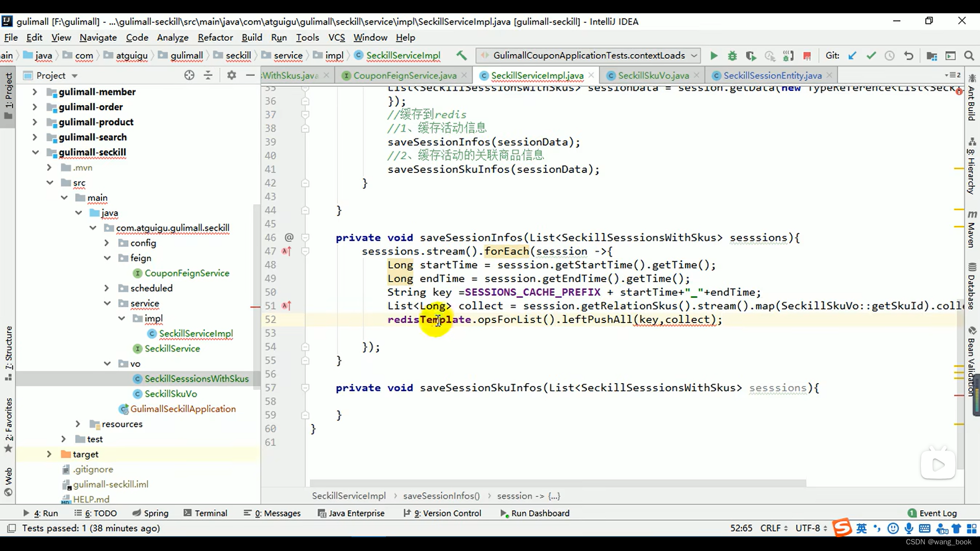Click the project panel settings gear
This screenshot has height=551, width=980.
coord(231,75)
